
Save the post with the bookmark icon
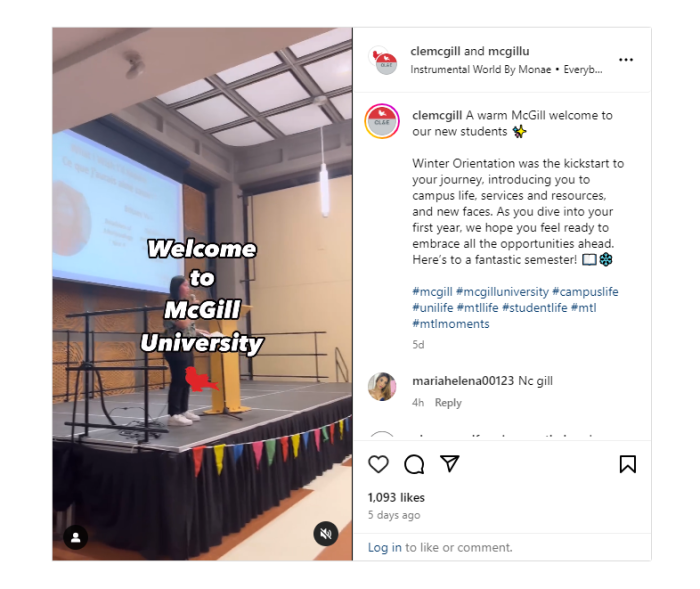pyautogui.click(x=628, y=464)
